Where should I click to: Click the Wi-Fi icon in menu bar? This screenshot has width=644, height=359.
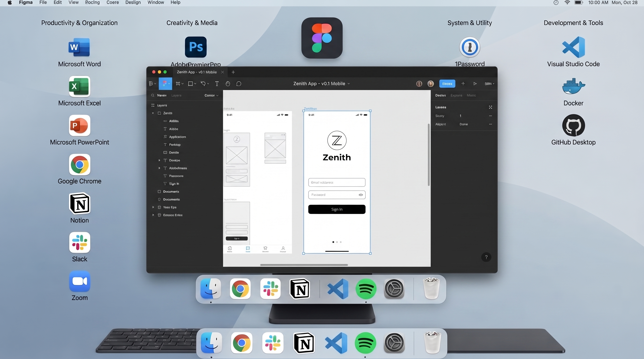click(x=567, y=3)
